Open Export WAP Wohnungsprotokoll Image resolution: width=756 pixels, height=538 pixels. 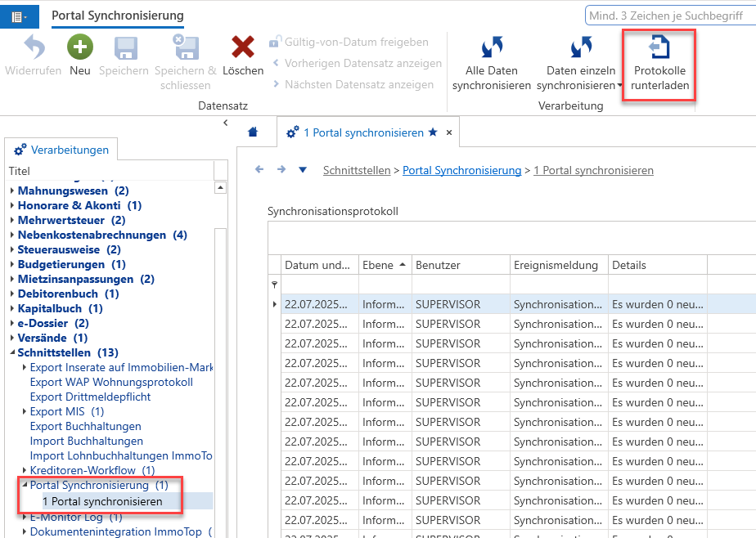click(x=111, y=383)
